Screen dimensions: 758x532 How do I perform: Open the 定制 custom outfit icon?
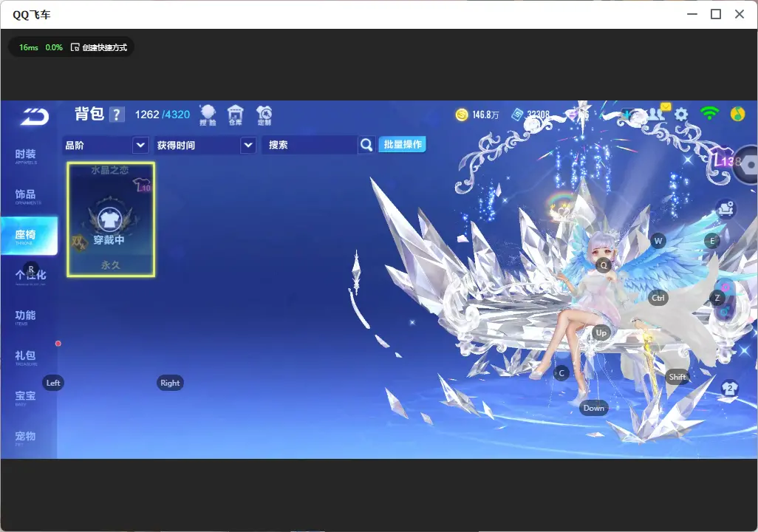264,115
